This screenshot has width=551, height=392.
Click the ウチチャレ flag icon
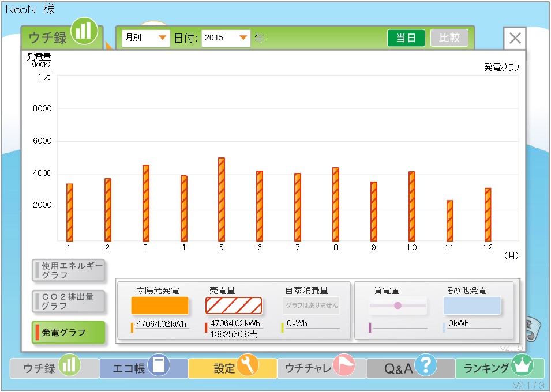pyautogui.click(x=344, y=365)
